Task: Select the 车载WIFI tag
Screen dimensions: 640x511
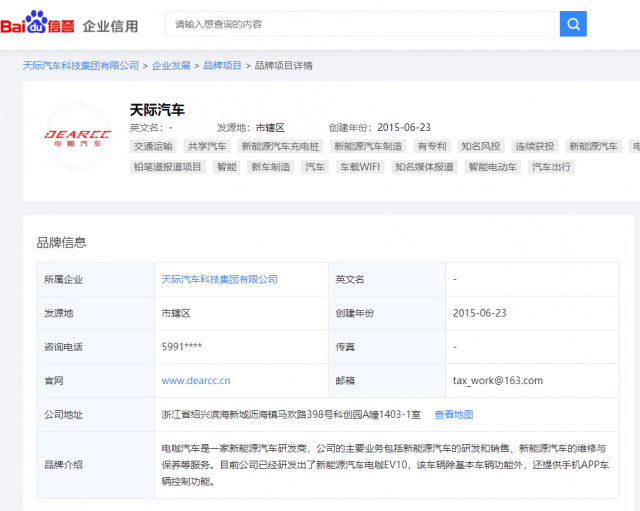Action: [x=360, y=167]
